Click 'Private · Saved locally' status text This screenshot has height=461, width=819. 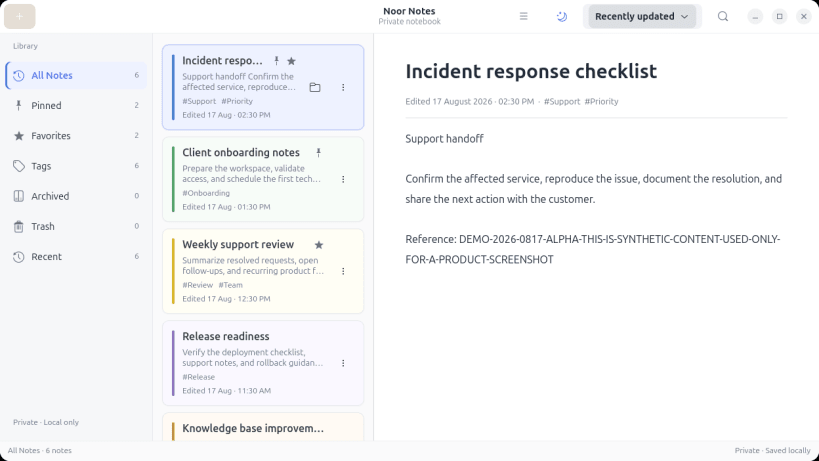coord(773,450)
